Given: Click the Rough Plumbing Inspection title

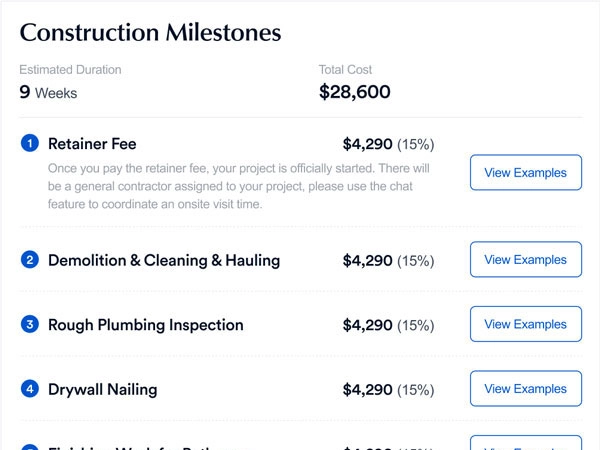Looking at the screenshot, I should [x=146, y=324].
